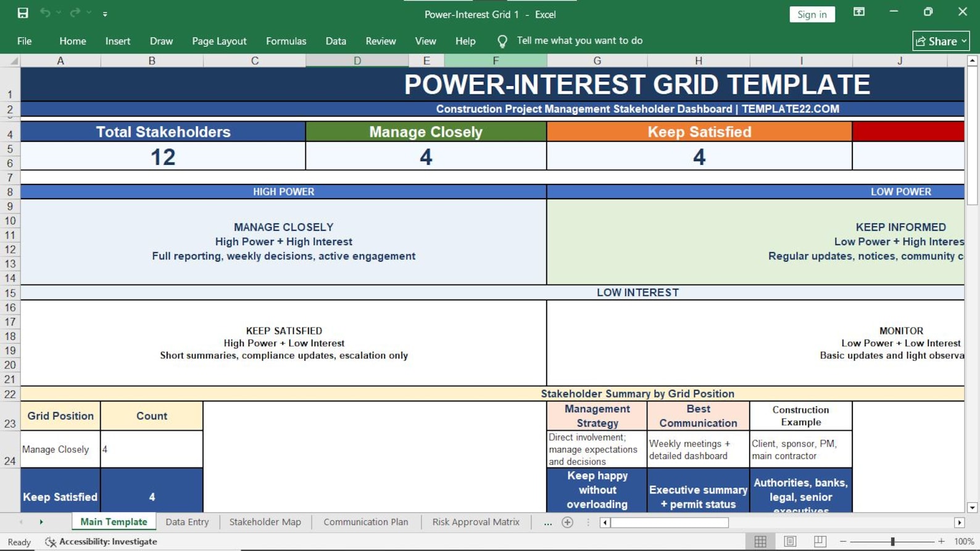
Task: Open the Data Entry sheet tab
Action: coord(187,522)
